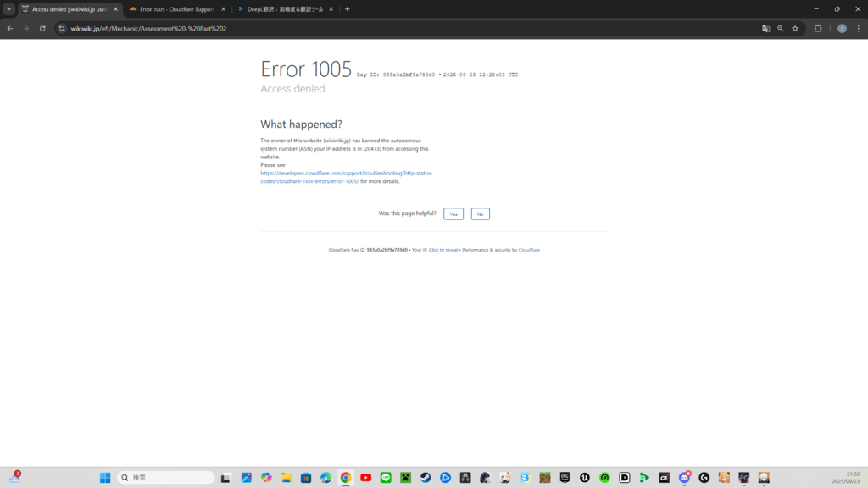
Task: Click the Windows taskbar search box
Action: (166, 478)
